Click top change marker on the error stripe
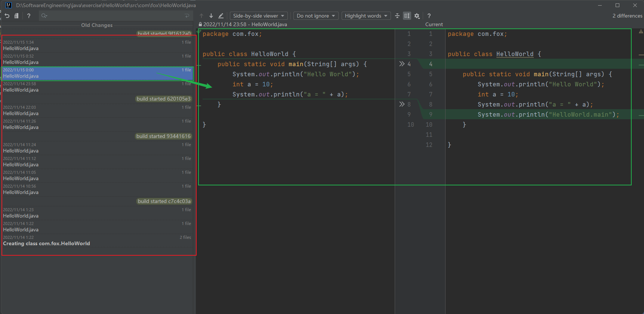This screenshot has height=314, width=644. click(641, 55)
